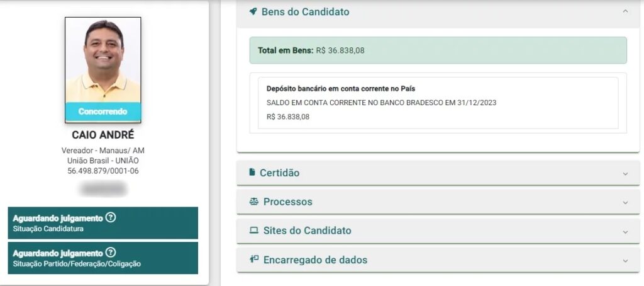This screenshot has width=644, height=286.
Task: Click the document icon next to Certidão
Action: [252, 173]
